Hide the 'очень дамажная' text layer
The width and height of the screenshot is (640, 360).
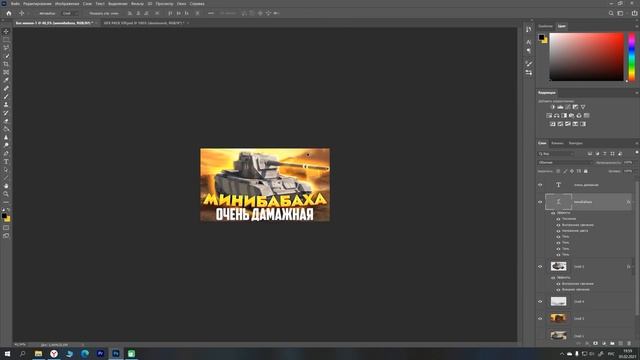point(540,185)
